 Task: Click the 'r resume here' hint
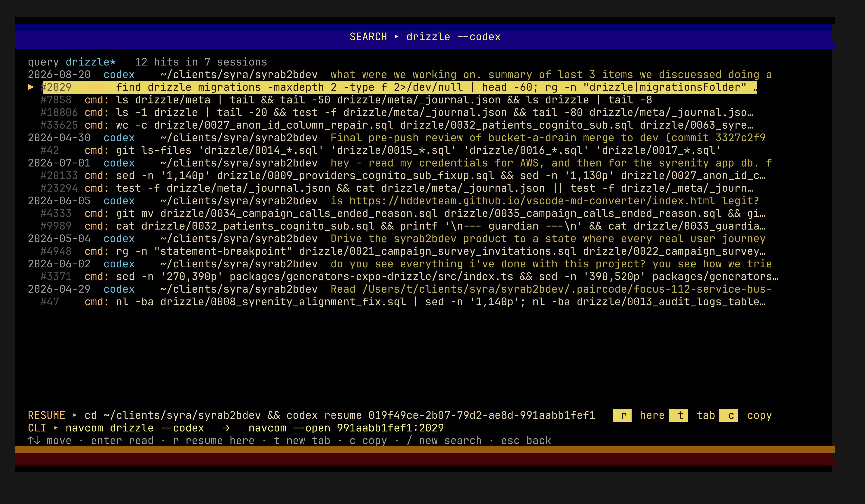click(x=214, y=441)
